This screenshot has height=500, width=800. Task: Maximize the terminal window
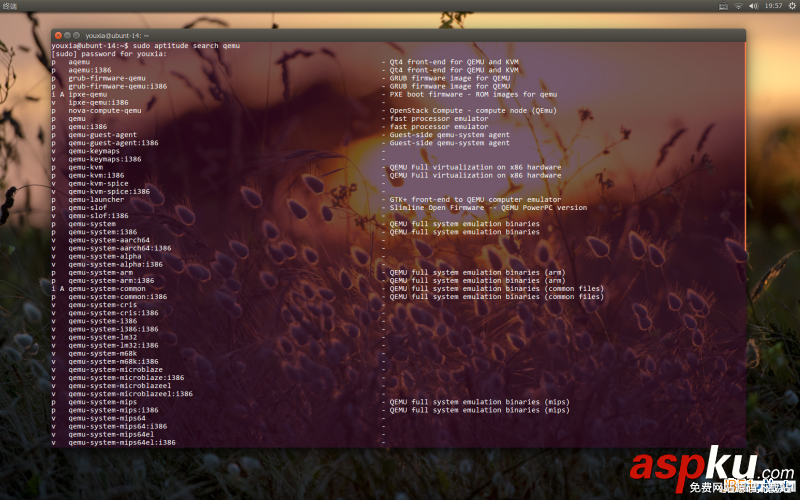(77, 35)
